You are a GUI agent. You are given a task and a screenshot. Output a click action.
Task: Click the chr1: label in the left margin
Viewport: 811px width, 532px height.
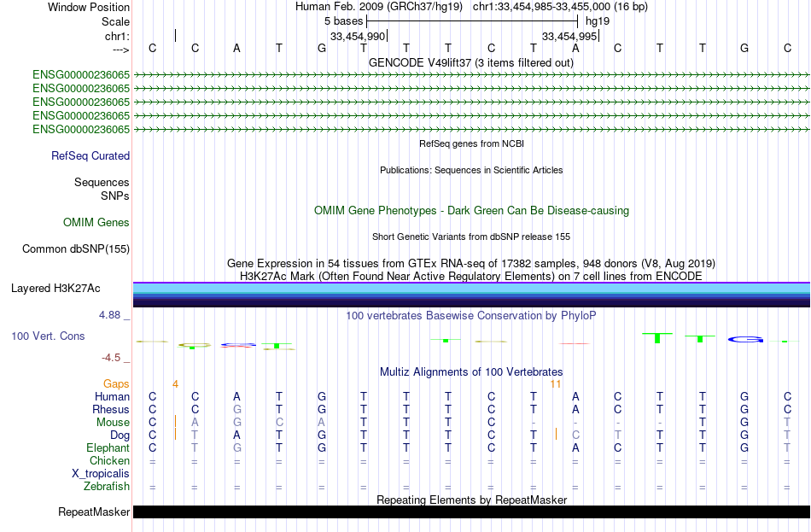117,36
